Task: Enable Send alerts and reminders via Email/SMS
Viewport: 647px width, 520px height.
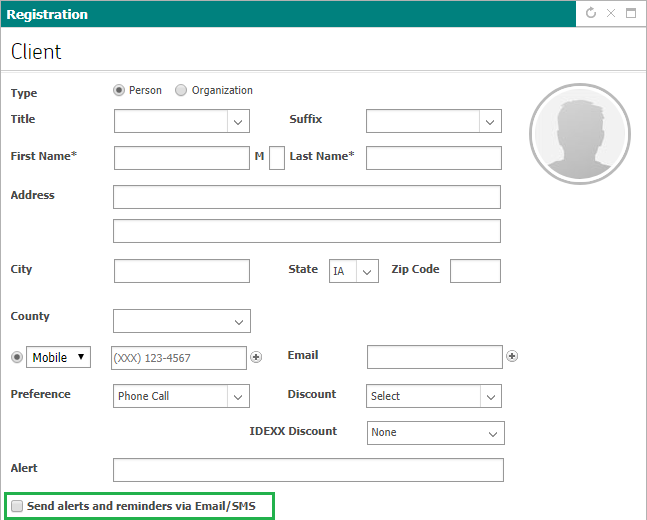Action: [17, 506]
